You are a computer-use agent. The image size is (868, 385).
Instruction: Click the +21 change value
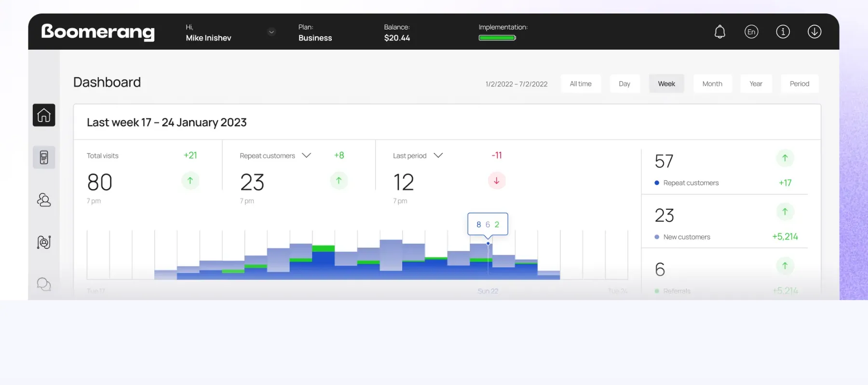click(x=190, y=155)
